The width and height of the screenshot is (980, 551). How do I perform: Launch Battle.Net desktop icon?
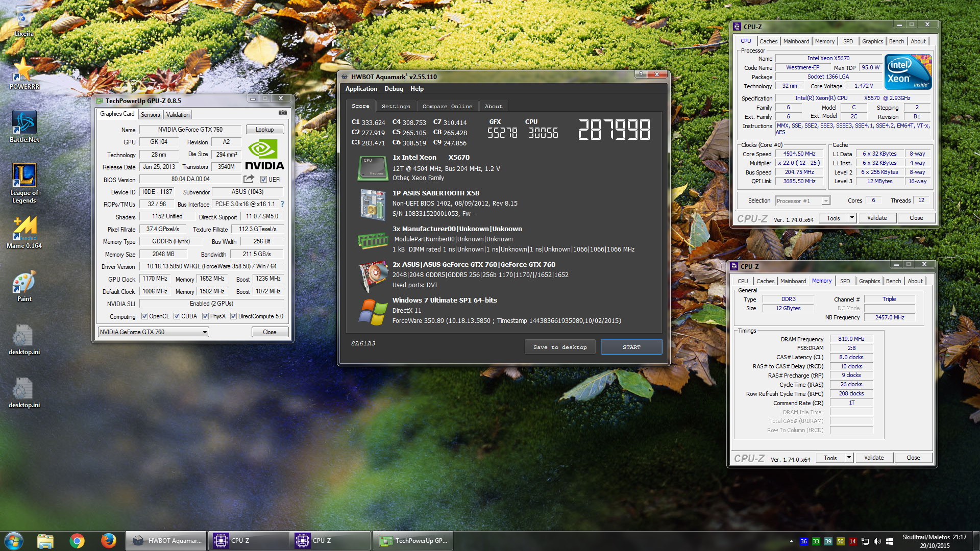24,126
